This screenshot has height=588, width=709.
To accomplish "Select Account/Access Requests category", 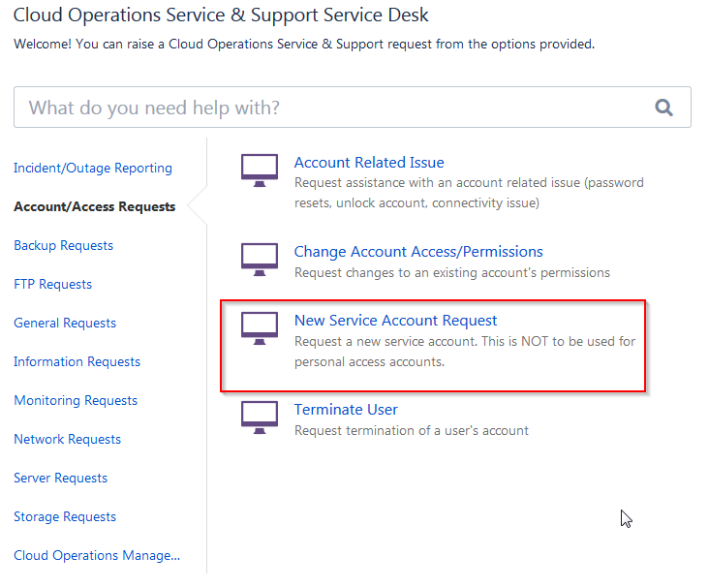I will pyautogui.click(x=95, y=206).
